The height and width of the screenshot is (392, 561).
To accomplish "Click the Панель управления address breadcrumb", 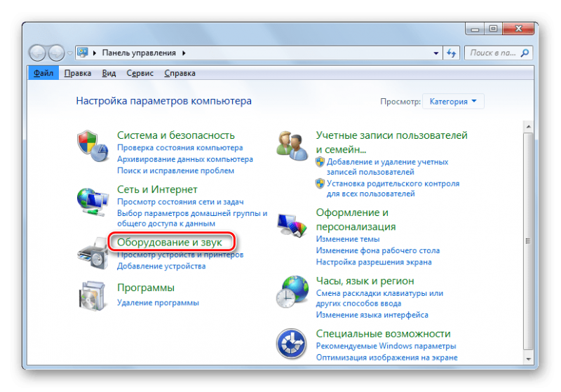I will tap(139, 53).
